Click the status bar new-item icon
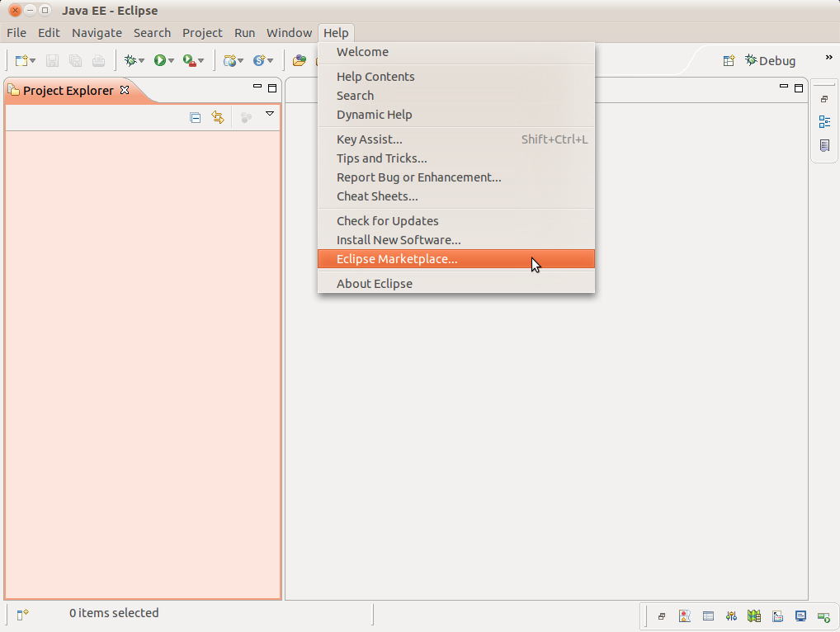The image size is (840, 632). point(22,615)
